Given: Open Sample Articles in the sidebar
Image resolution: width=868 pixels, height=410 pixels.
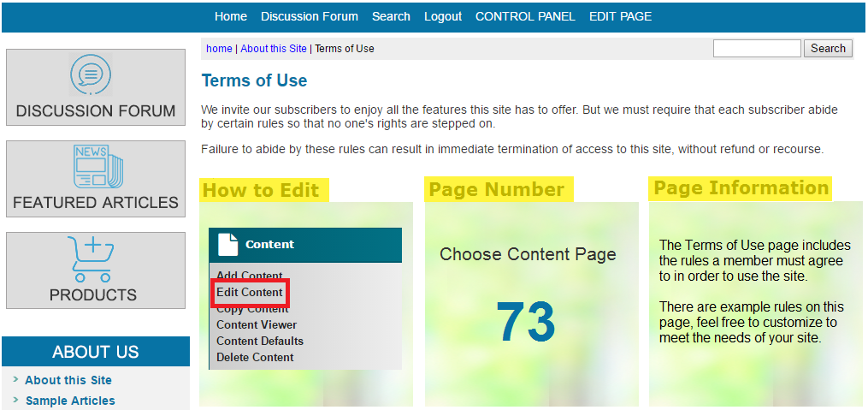Looking at the screenshot, I should point(70,401).
